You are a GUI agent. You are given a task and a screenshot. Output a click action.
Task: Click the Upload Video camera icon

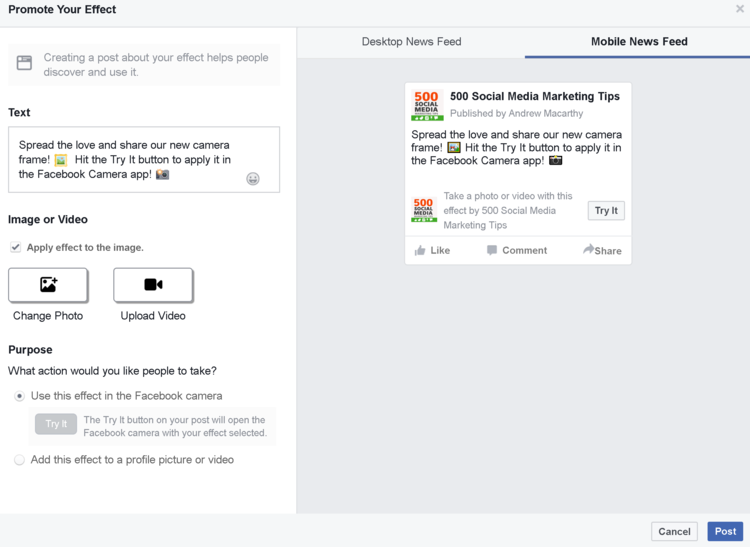click(153, 285)
